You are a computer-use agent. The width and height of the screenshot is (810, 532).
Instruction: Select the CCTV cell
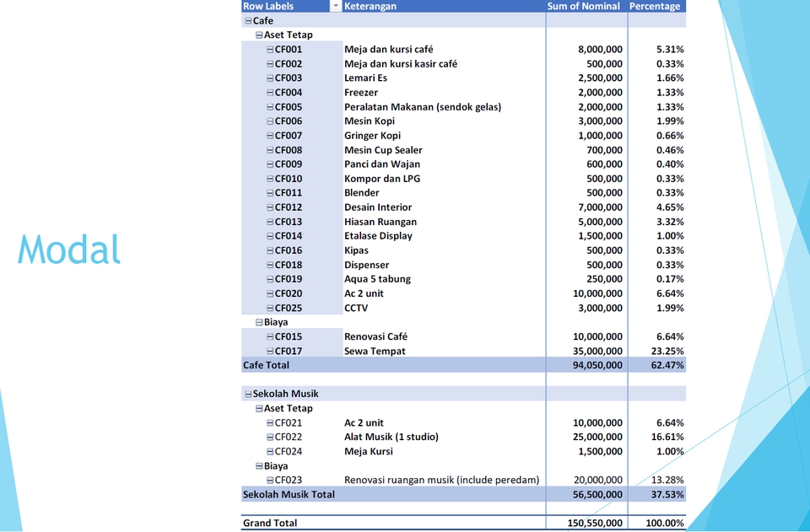pos(356,308)
